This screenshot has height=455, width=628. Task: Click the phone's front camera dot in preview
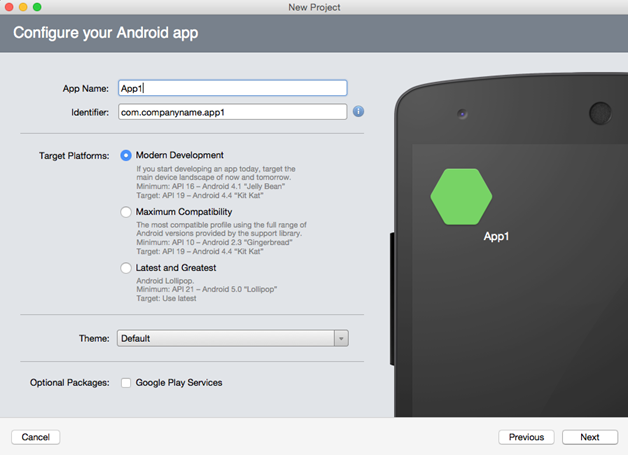462,112
